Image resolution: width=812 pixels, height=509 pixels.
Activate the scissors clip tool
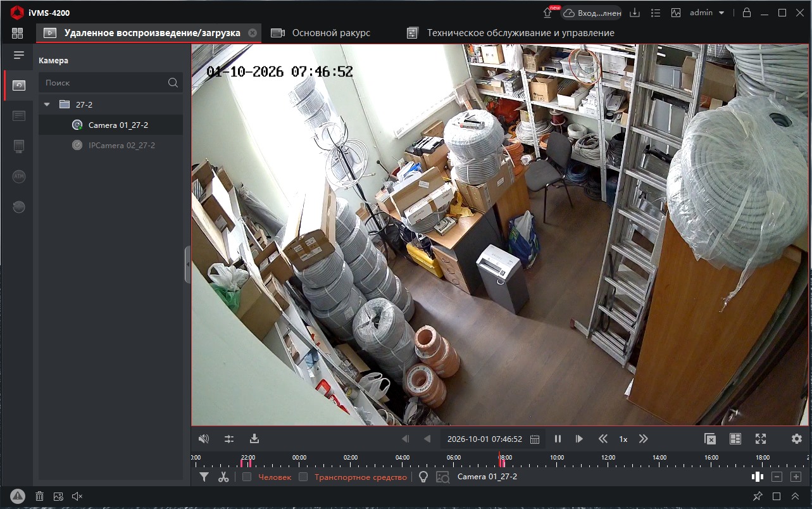point(223,477)
